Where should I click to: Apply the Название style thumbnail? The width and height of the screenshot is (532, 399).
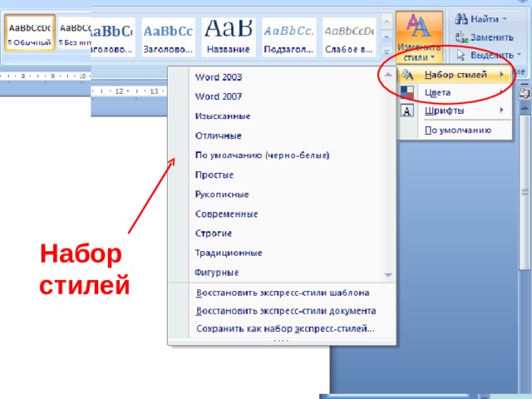(x=228, y=37)
